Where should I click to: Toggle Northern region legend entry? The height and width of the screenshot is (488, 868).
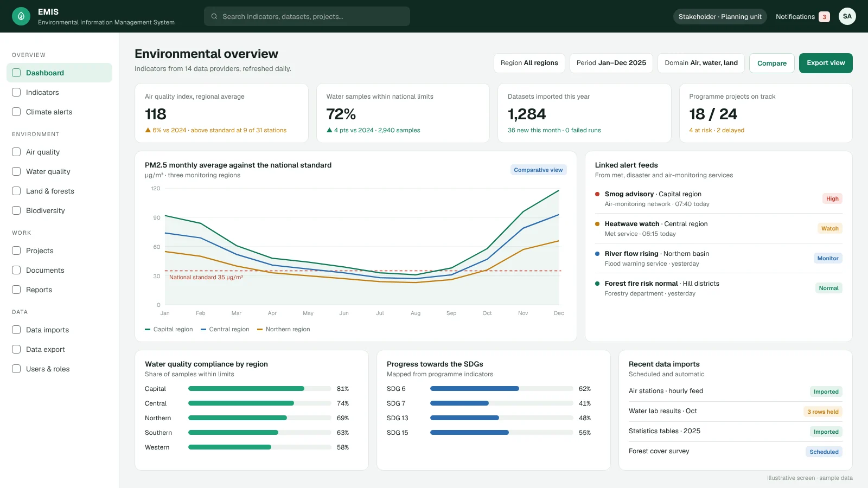284,329
